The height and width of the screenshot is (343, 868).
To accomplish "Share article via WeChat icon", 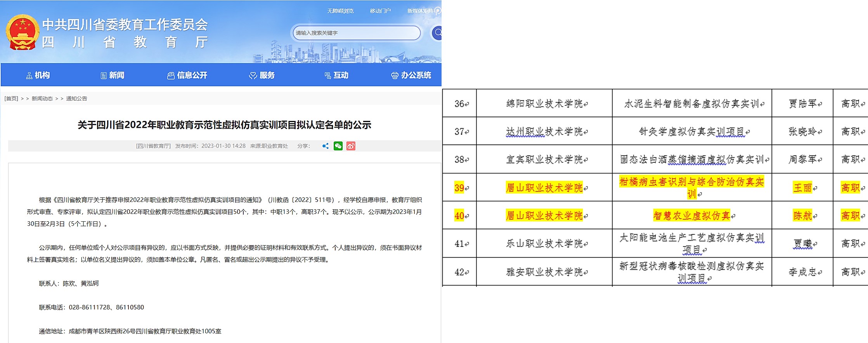I will pos(338,146).
